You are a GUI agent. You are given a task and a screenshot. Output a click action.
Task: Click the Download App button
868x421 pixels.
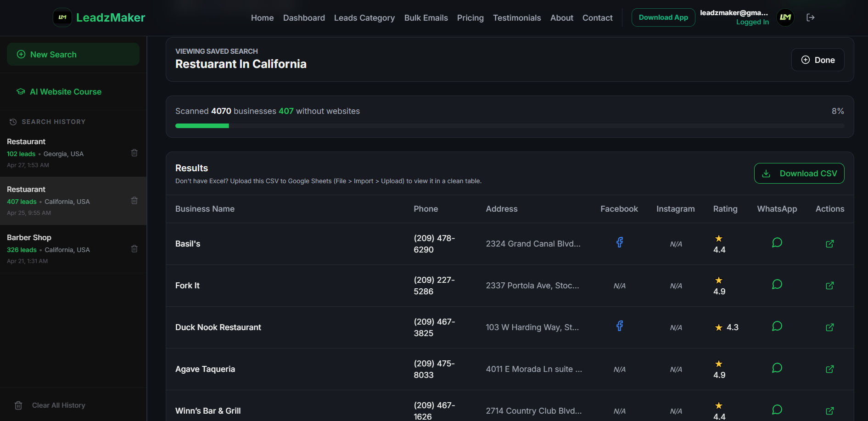[663, 17]
